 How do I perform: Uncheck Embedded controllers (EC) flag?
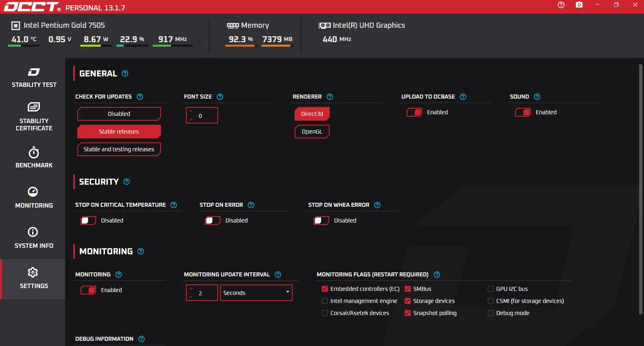pyautogui.click(x=325, y=289)
